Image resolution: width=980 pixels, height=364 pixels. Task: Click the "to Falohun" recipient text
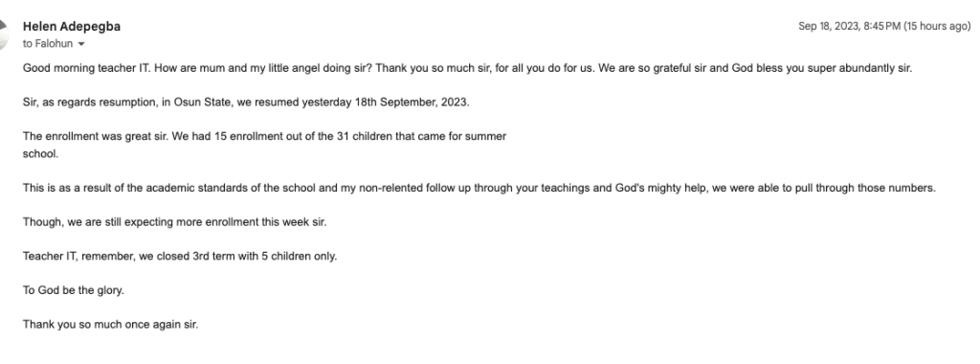pos(48,44)
